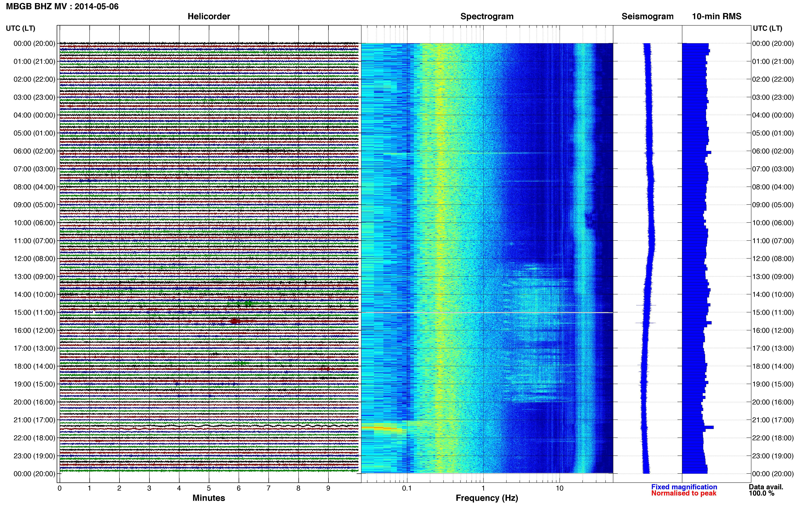Click right-axis time label 11:00 (07:00)

coord(773,241)
